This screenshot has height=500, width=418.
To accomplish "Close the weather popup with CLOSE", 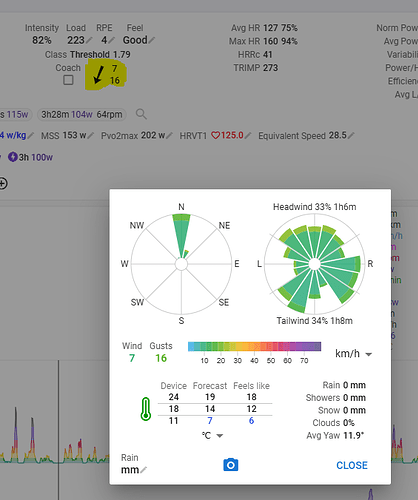I will coord(352,465).
